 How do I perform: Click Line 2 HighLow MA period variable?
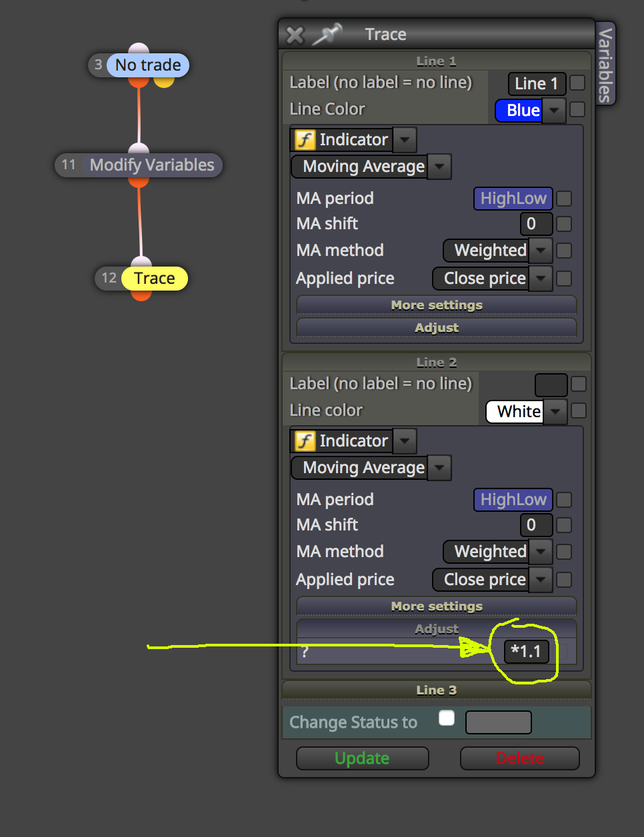point(513,500)
